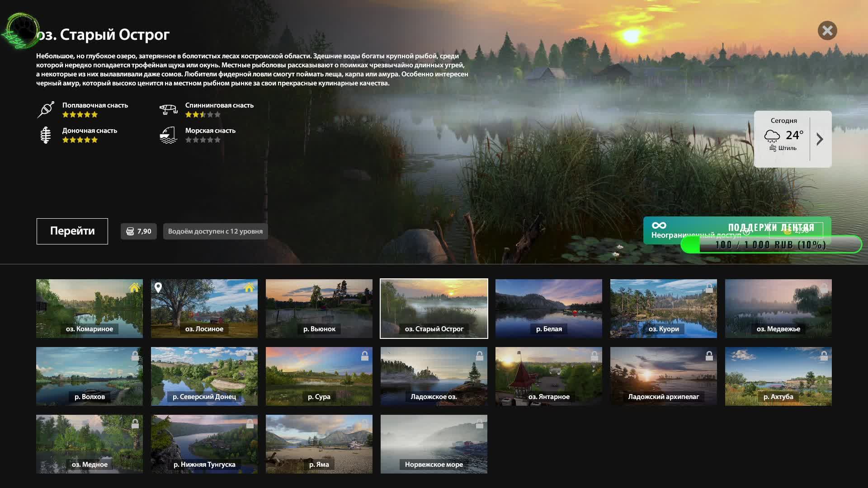Open the оз. Куори location thumbnail
Image resolution: width=868 pixels, height=488 pixels.
coord(663,308)
